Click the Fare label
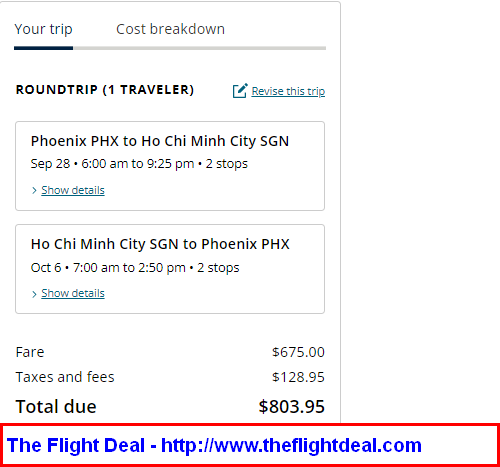 click(30, 352)
